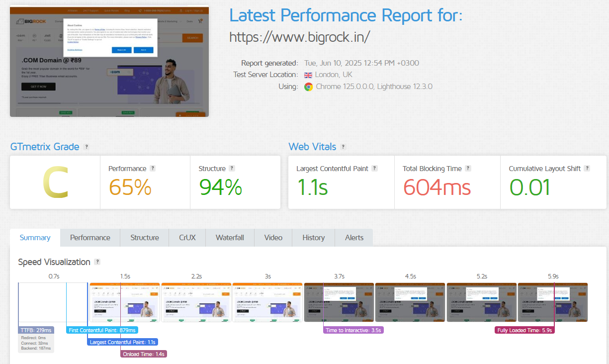Select the Summary tab
This screenshot has width=609, height=364.
coord(35,238)
